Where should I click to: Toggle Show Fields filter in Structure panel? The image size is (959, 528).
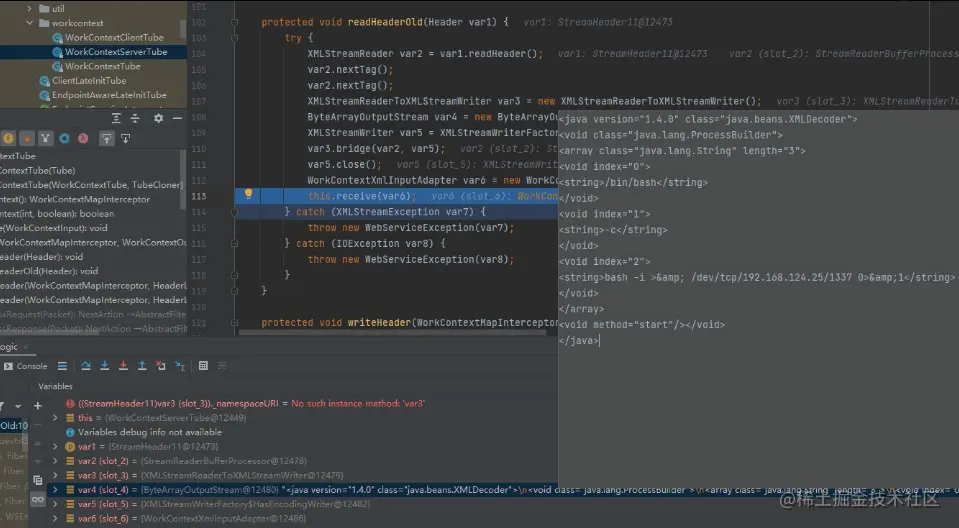pyautogui.click(x=8, y=138)
